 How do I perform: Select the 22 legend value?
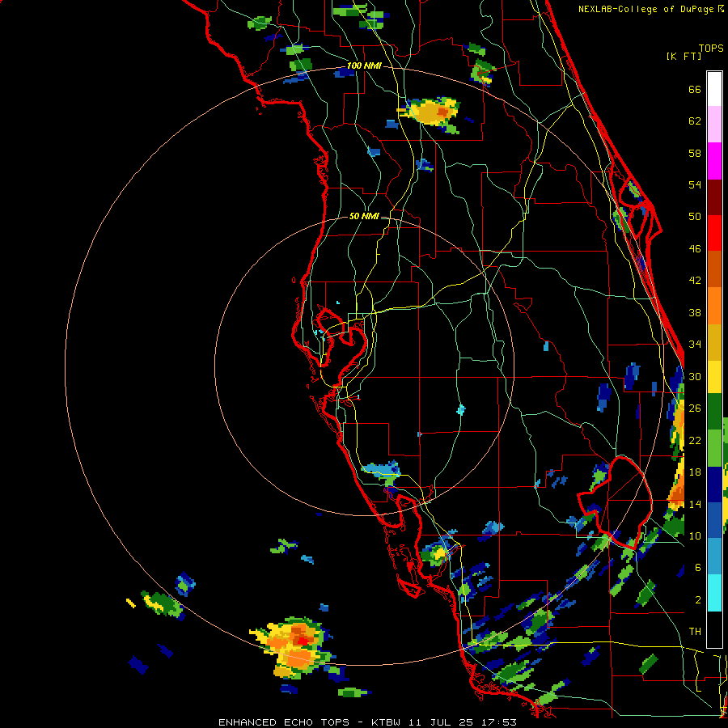(695, 440)
